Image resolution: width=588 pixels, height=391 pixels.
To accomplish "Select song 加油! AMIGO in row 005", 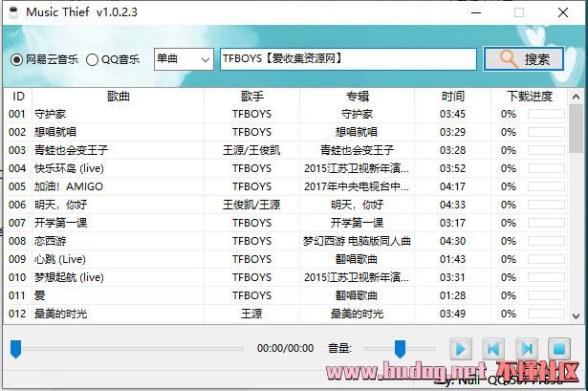I will (69, 186).
